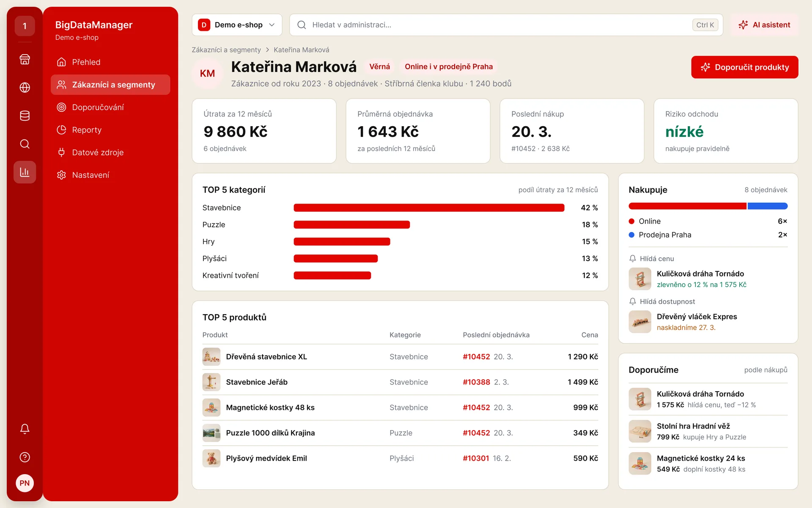Click Plyšový medvídek Emil product name

[x=266, y=458]
